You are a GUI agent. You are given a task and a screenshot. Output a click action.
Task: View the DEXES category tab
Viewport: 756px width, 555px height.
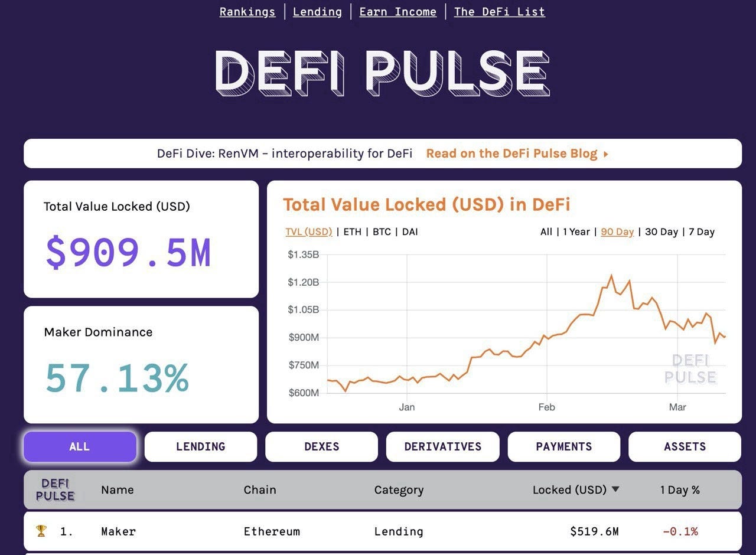pyautogui.click(x=321, y=446)
